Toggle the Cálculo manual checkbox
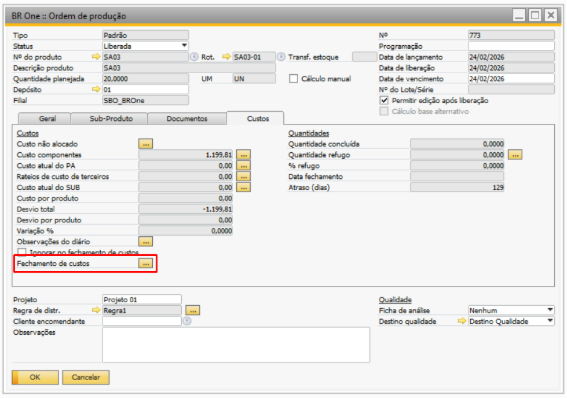 pyautogui.click(x=293, y=79)
